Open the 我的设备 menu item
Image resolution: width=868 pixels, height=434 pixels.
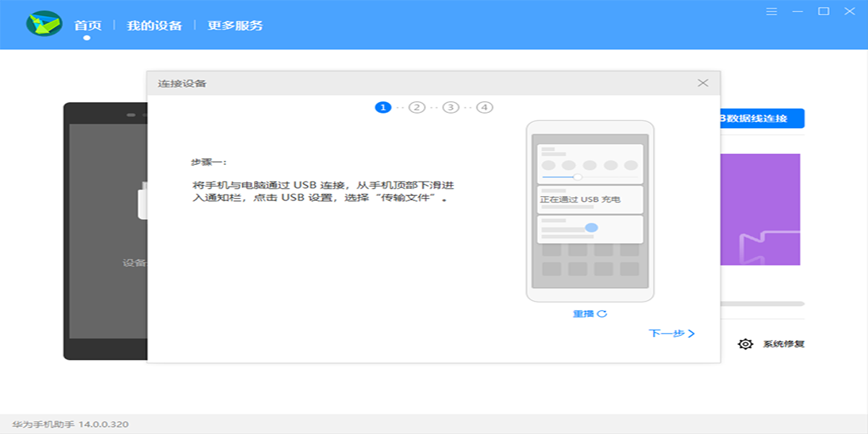(x=156, y=25)
